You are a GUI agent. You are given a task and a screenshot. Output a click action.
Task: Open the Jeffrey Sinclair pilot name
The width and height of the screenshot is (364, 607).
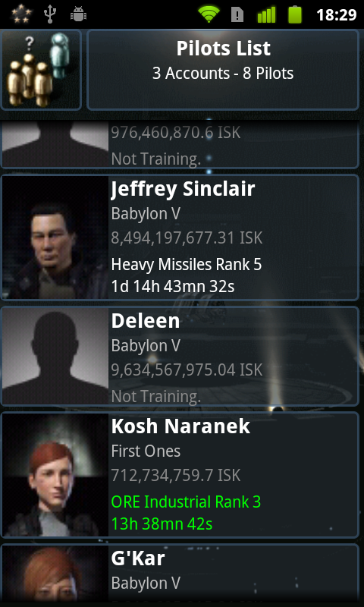(183, 189)
